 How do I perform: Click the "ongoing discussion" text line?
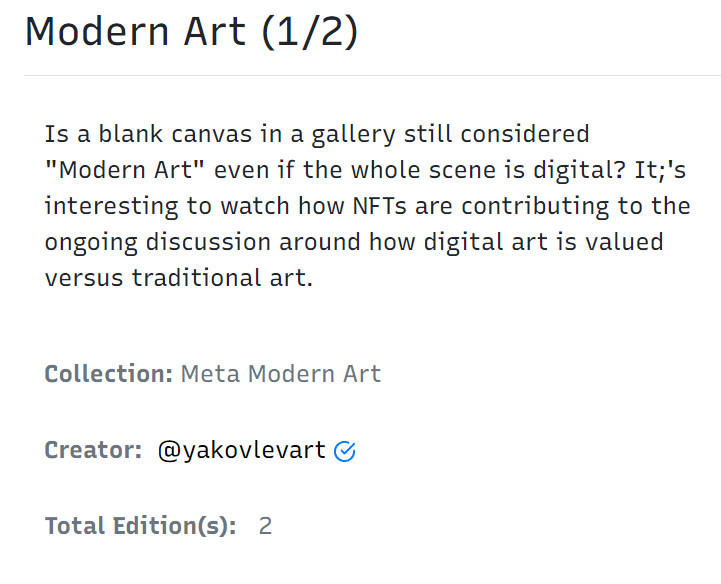click(354, 242)
